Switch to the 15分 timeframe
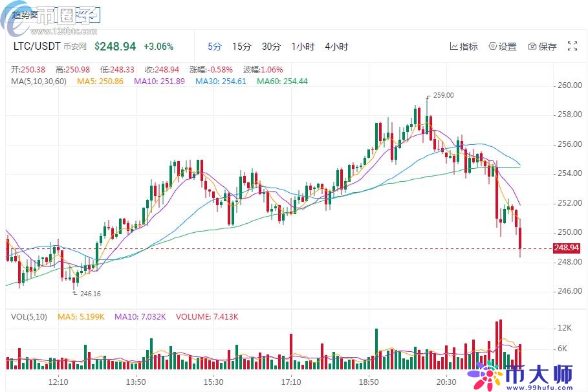The width and height of the screenshot is (588, 392). click(x=241, y=47)
